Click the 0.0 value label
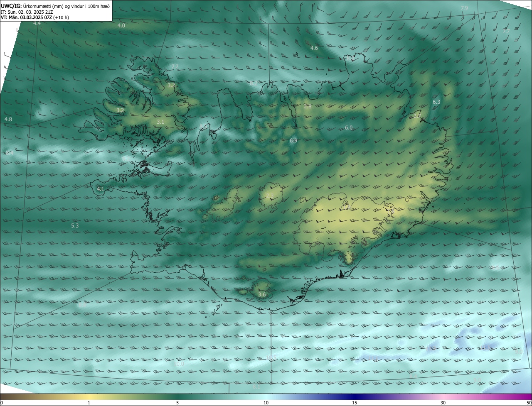The image size is (532, 406). 180,364
